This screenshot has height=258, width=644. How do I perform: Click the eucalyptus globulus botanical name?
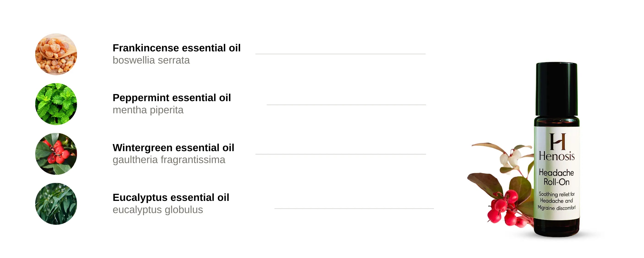pyautogui.click(x=158, y=210)
